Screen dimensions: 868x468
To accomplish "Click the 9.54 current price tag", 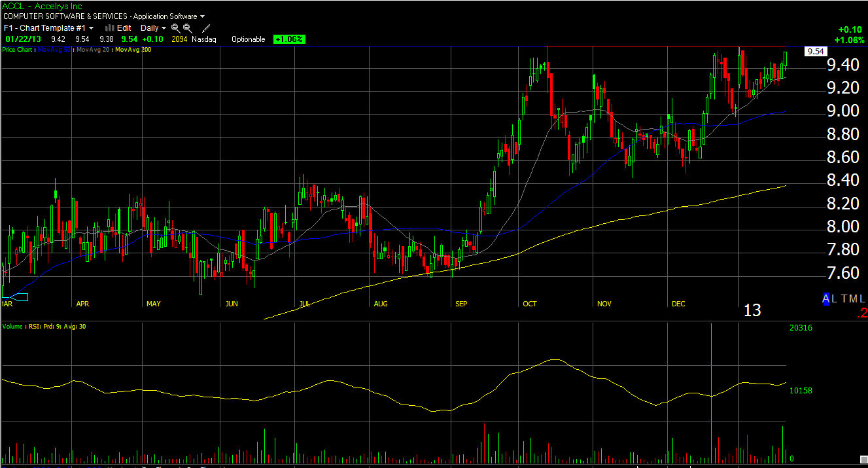I will 815,52.
